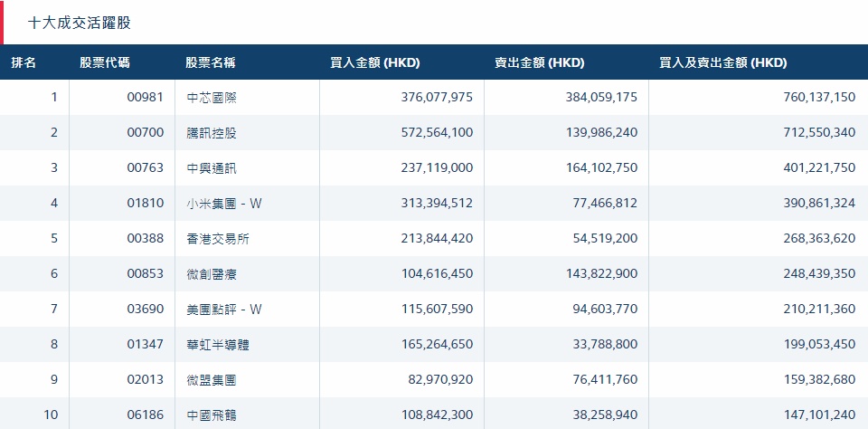Select sell amount 38,258,940

pos(605,415)
